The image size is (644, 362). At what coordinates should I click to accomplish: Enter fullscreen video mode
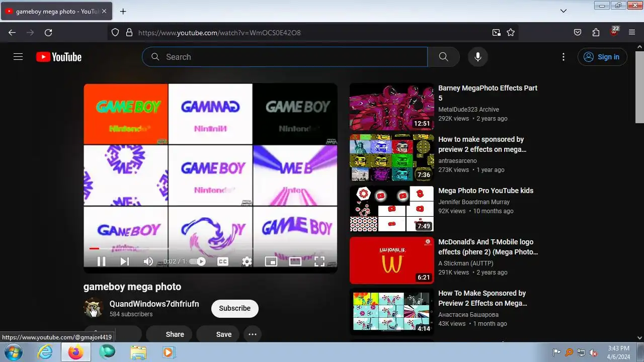tap(319, 261)
